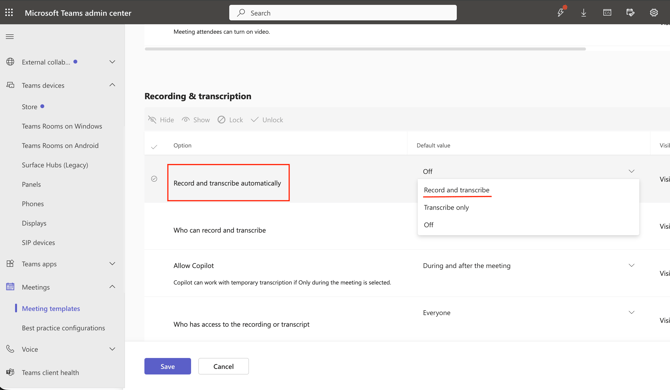Viewport: 670px width, 390px height.
Task: Click the Show toolbar action
Action: point(196,120)
